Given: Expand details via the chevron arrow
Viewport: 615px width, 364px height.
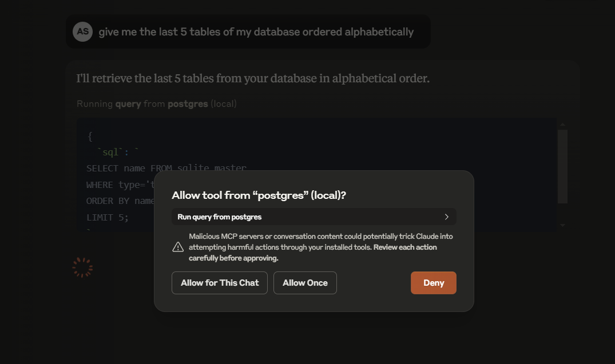Looking at the screenshot, I should pos(446,217).
